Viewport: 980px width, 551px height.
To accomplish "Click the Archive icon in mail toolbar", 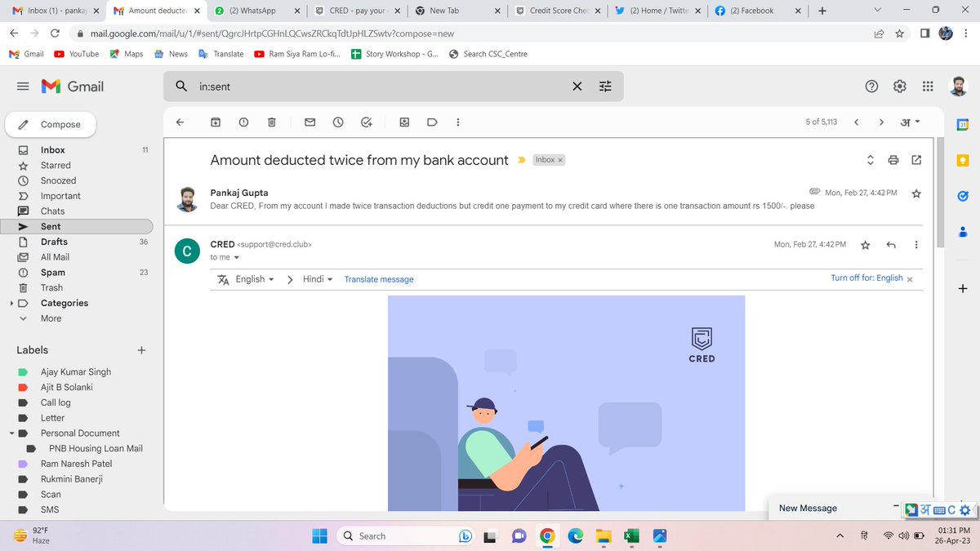I will click(x=216, y=122).
